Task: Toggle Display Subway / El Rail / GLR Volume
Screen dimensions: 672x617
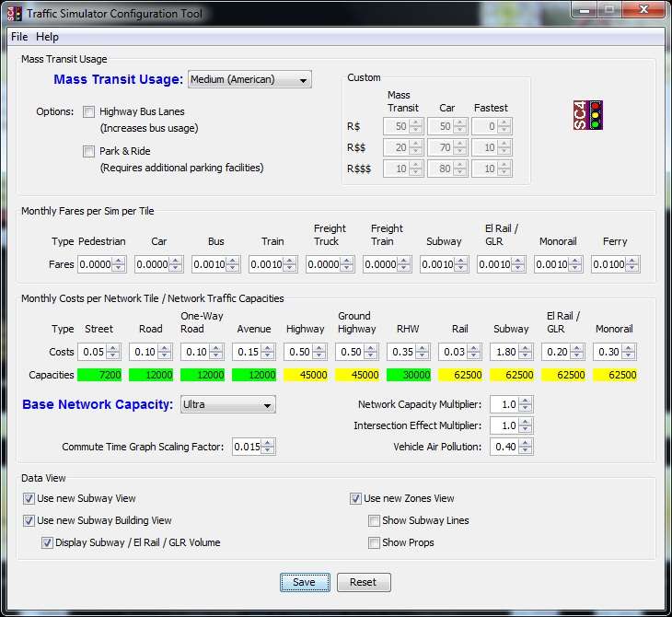Action: [x=47, y=542]
